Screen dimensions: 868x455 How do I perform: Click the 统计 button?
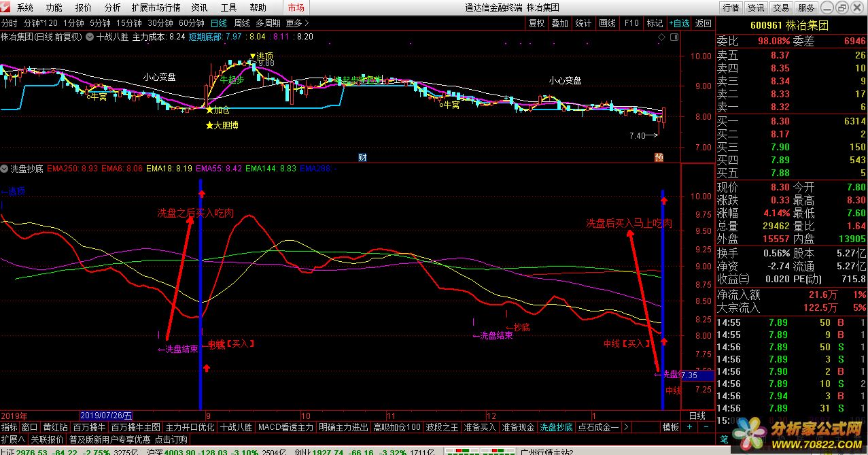click(x=584, y=23)
